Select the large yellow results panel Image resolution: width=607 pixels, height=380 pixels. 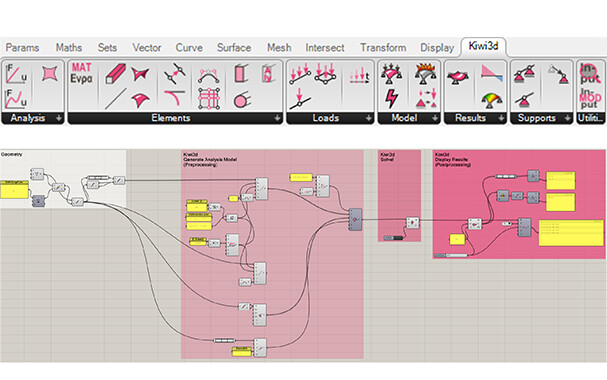(571, 233)
